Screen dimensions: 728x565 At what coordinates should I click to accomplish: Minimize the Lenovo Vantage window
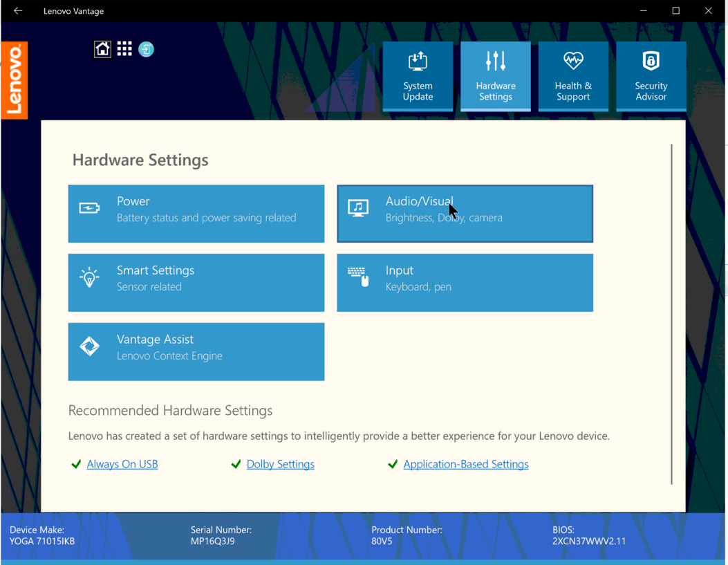(643, 10)
